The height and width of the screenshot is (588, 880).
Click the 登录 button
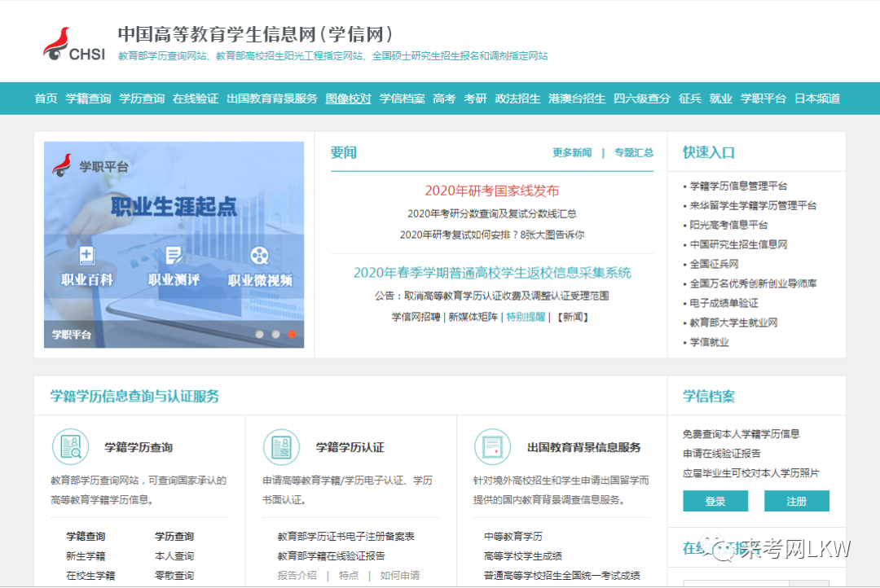(x=715, y=501)
